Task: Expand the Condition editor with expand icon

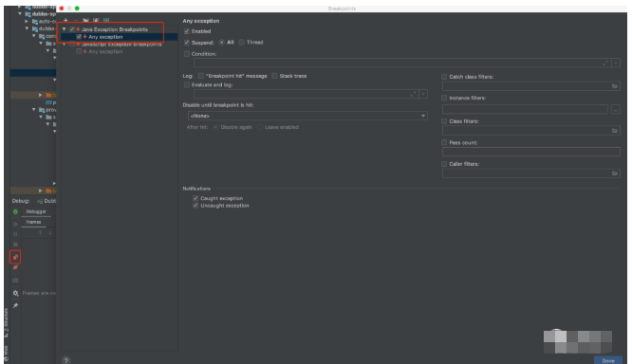Action: coord(605,64)
